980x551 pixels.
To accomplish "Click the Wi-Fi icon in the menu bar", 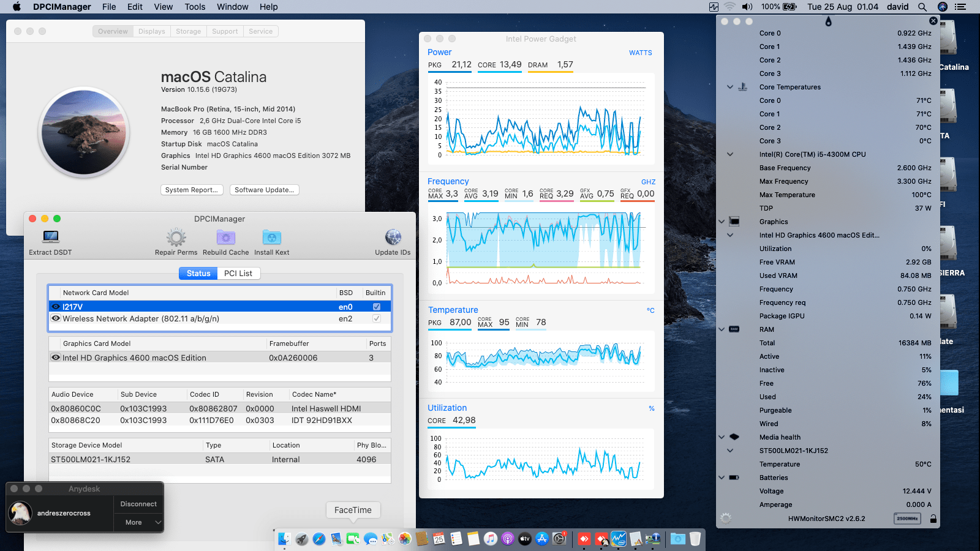I will pos(729,7).
